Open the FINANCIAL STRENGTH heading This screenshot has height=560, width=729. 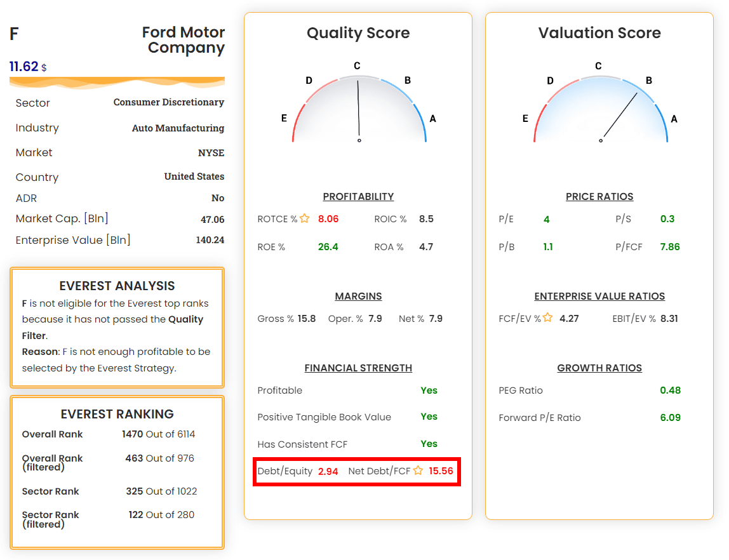[358, 368]
